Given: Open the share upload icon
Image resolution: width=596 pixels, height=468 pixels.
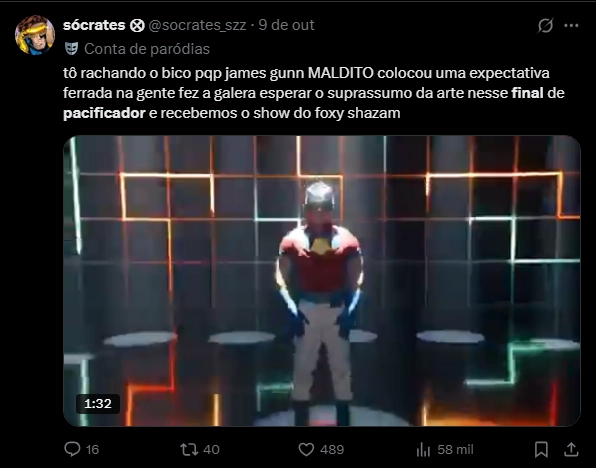Looking at the screenshot, I should click(x=571, y=449).
